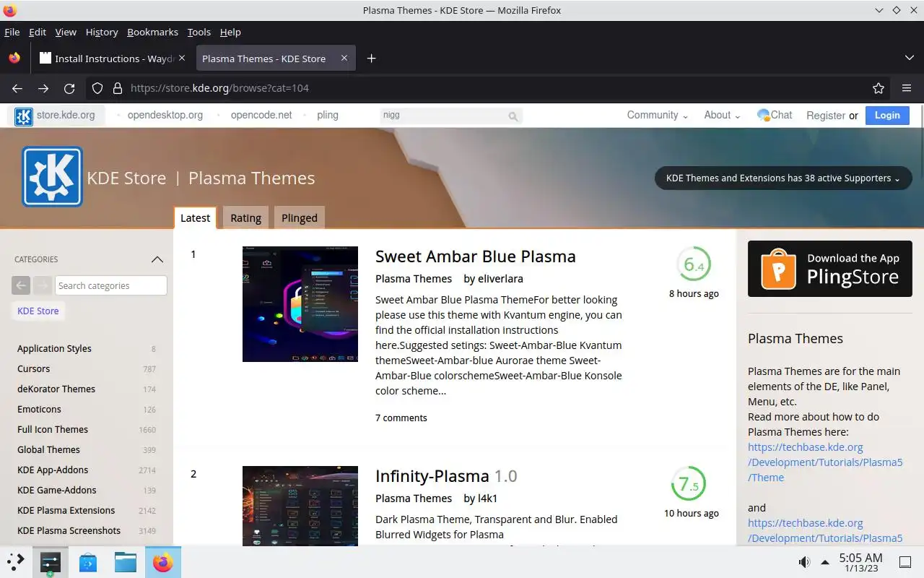Image resolution: width=924 pixels, height=578 pixels.
Task: Click the 7 comments link
Action: tap(401, 418)
